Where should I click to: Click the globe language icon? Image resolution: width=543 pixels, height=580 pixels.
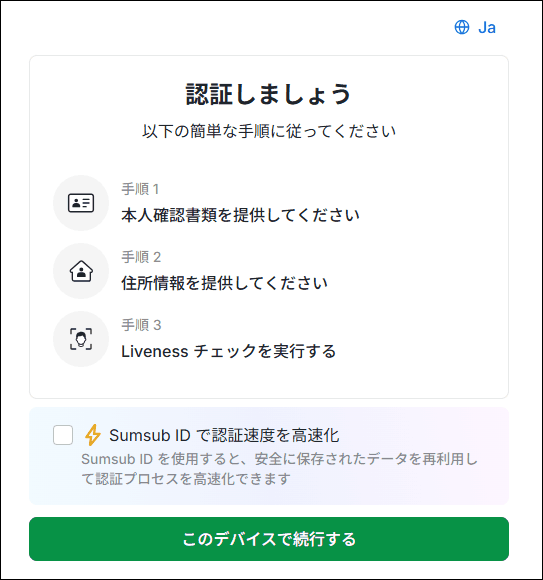(x=462, y=27)
